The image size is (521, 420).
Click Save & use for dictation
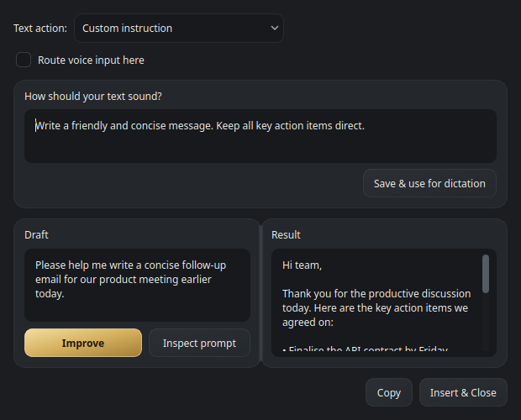(x=429, y=183)
